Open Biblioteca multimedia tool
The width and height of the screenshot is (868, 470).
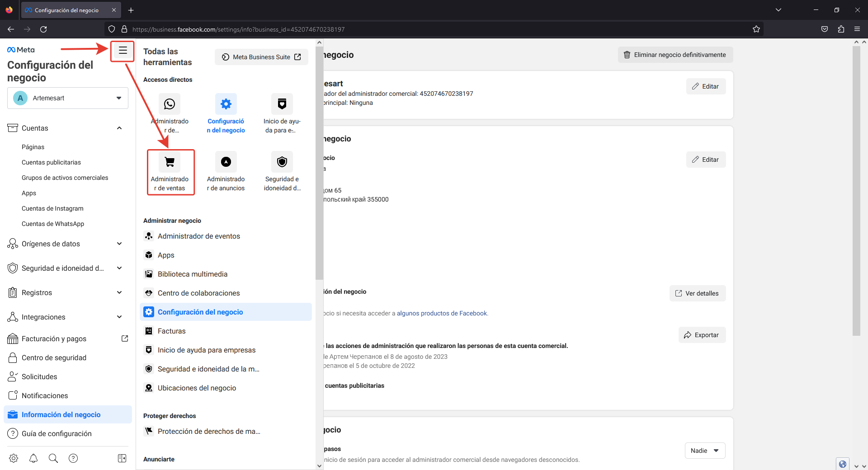(x=226, y=274)
